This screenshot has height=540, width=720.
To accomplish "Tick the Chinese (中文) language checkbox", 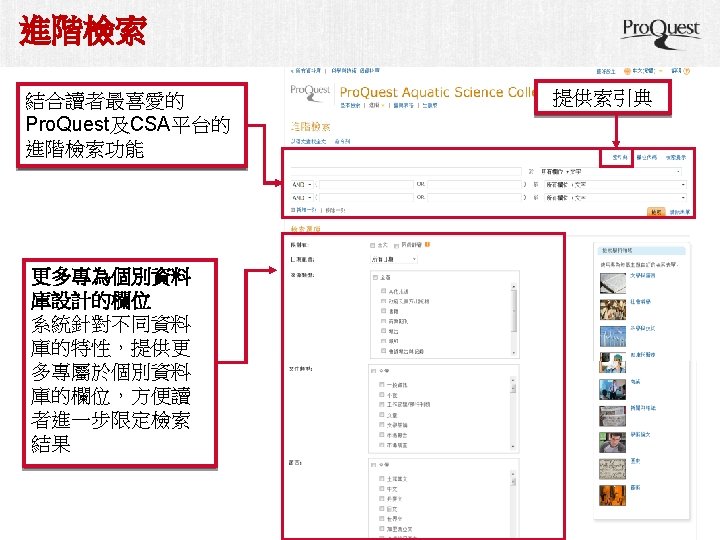I will 382,489.
